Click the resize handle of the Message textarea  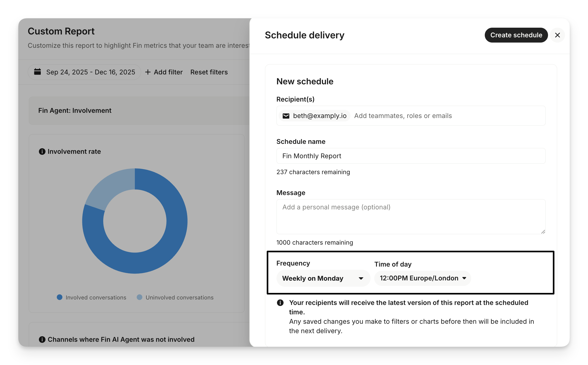[543, 232]
